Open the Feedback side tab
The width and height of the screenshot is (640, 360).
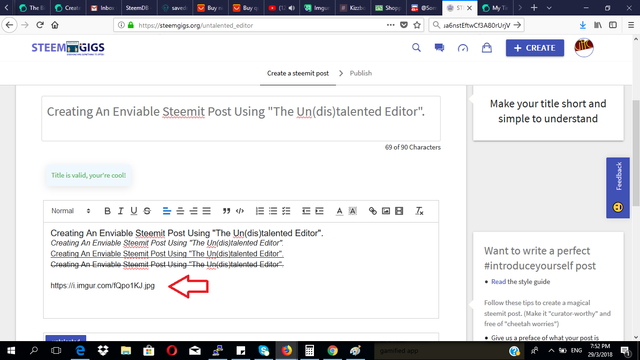618,187
